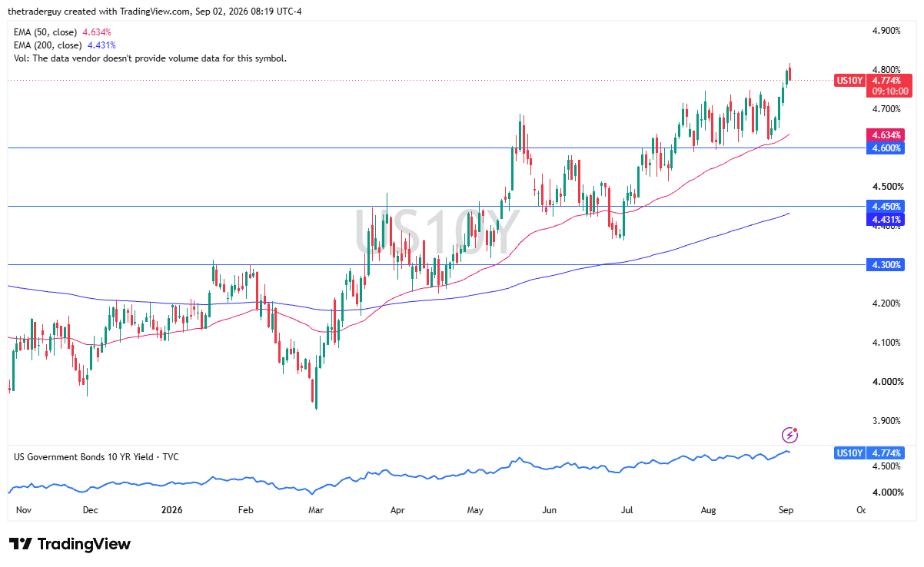Viewport: 924px width, 567px height.
Task: Click the TradingView logo at bottom
Action: tap(71, 544)
